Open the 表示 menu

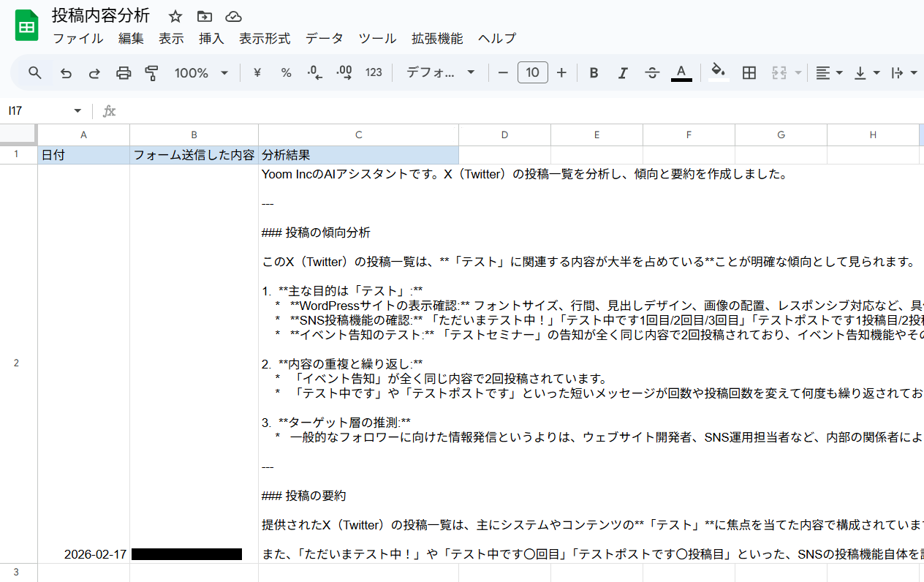(172, 39)
